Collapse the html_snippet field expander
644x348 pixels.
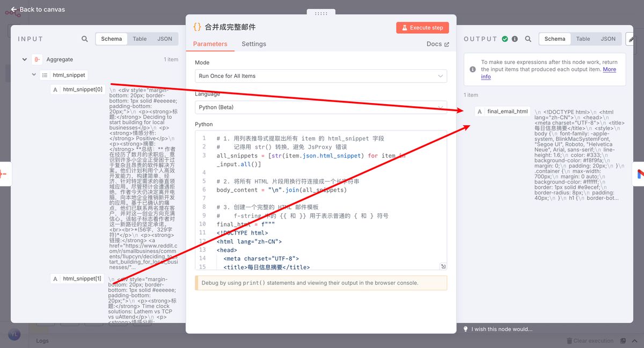tap(34, 75)
